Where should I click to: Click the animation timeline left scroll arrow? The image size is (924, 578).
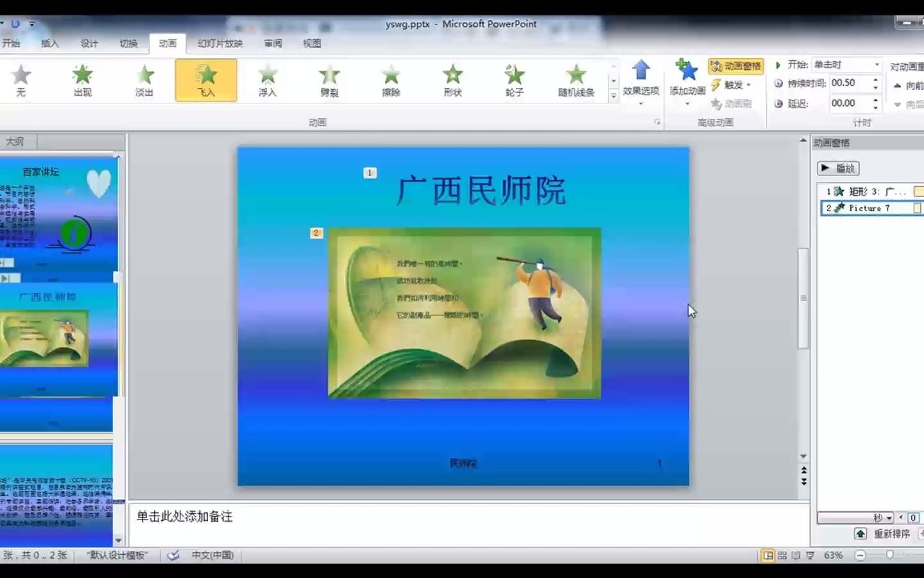[x=902, y=518]
